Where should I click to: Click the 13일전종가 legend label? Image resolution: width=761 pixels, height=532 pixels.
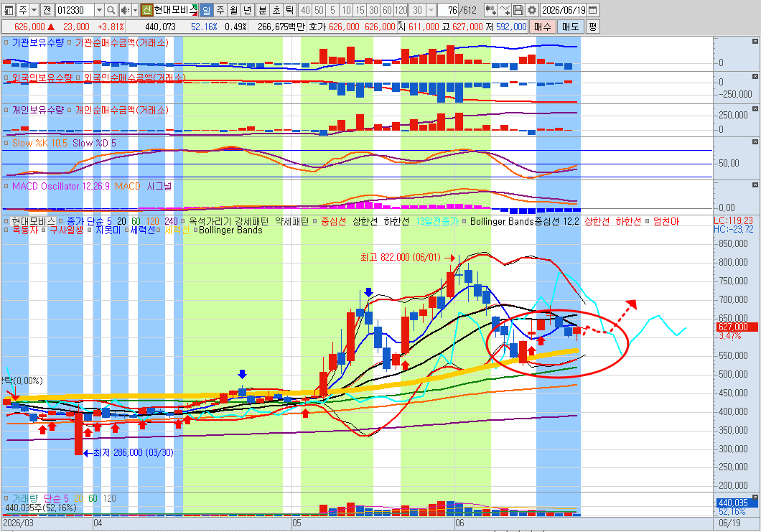437,221
